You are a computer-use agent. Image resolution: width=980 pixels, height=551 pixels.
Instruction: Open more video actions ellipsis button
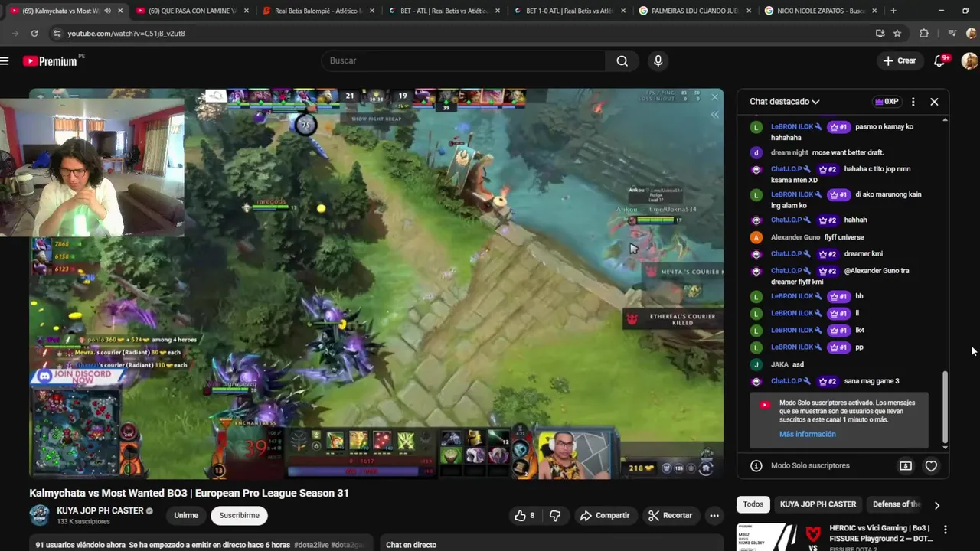coord(714,516)
